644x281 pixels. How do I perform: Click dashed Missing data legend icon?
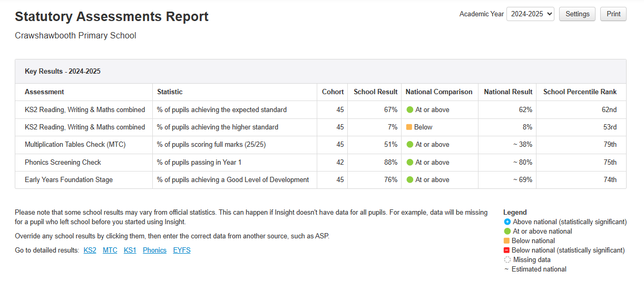(x=507, y=260)
